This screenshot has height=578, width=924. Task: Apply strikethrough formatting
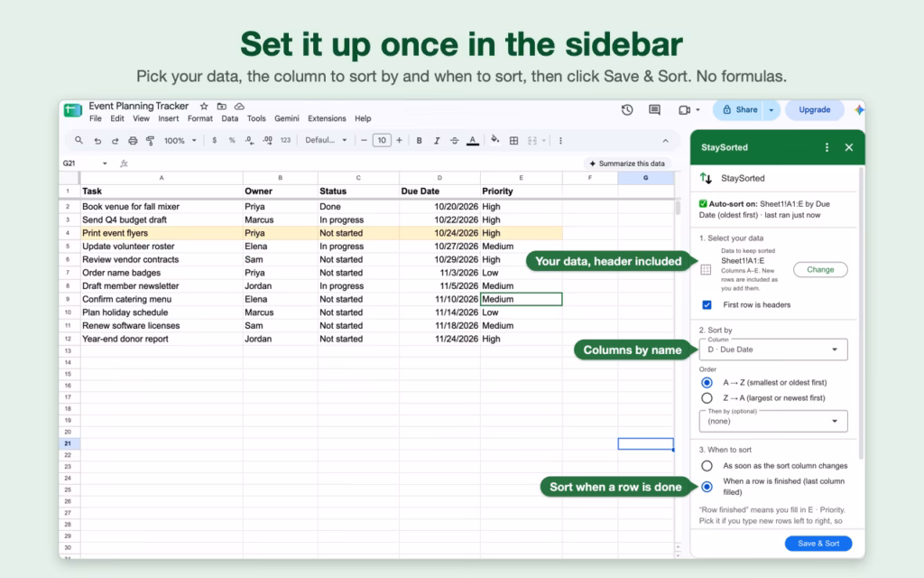click(455, 140)
